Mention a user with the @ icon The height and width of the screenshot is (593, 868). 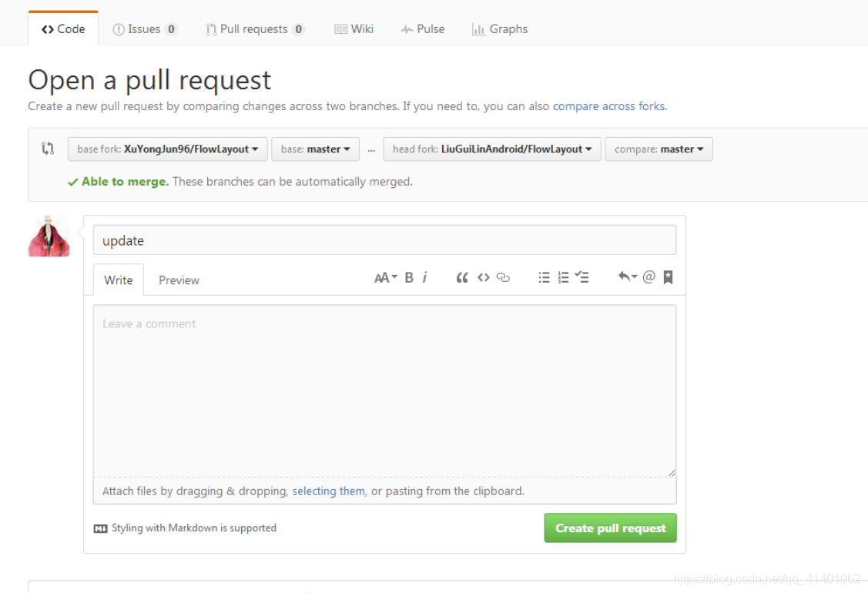(x=648, y=276)
